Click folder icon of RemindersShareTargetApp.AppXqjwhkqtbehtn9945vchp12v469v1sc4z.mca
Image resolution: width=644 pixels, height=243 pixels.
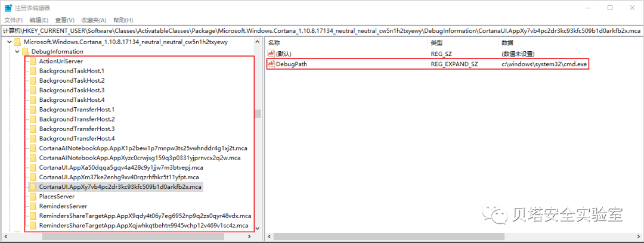tap(33, 225)
